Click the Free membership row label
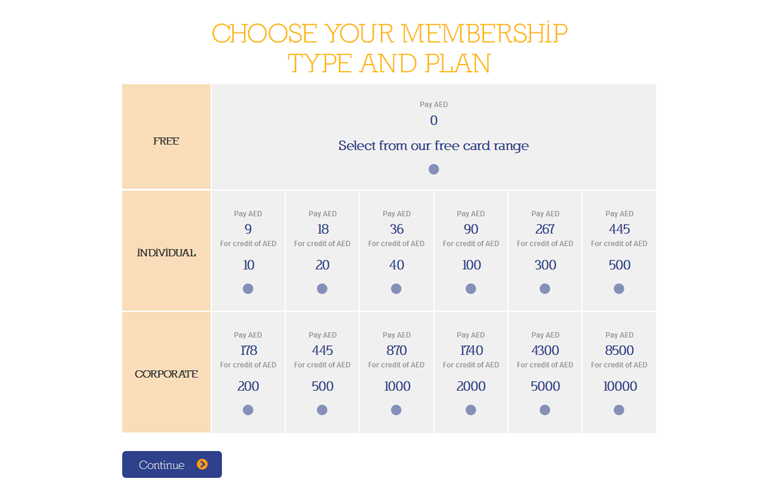The image size is (762, 498). [166, 141]
